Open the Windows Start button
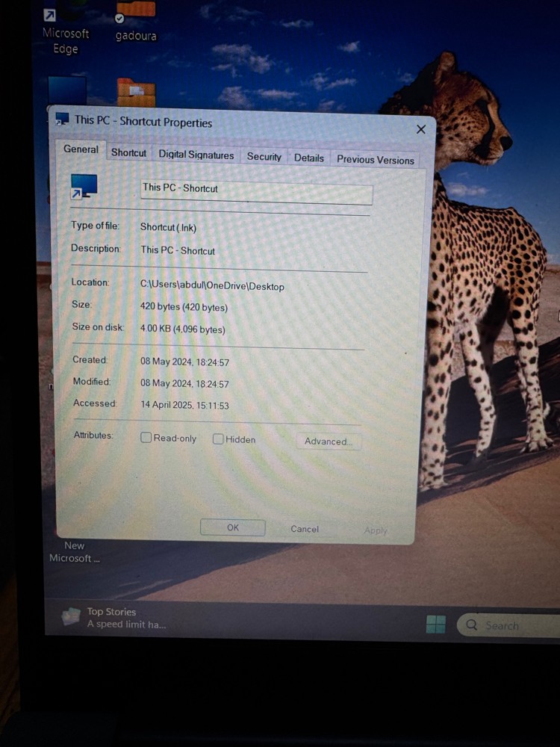This screenshot has width=560, height=747. (436, 624)
